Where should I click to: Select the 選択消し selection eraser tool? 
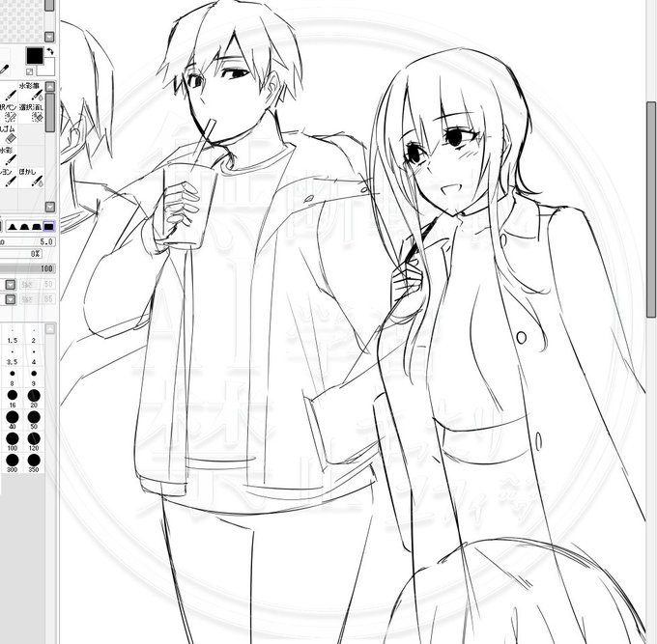tap(32, 113)
